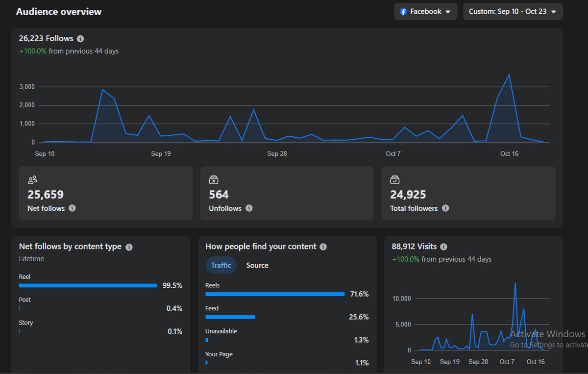
Task: Click the Audience overview heading
Action: click(59, 12)
